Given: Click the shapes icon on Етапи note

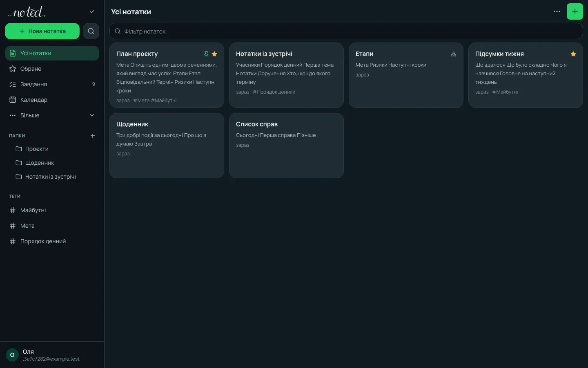Looking at the screenshot, I should pos(454,54).
